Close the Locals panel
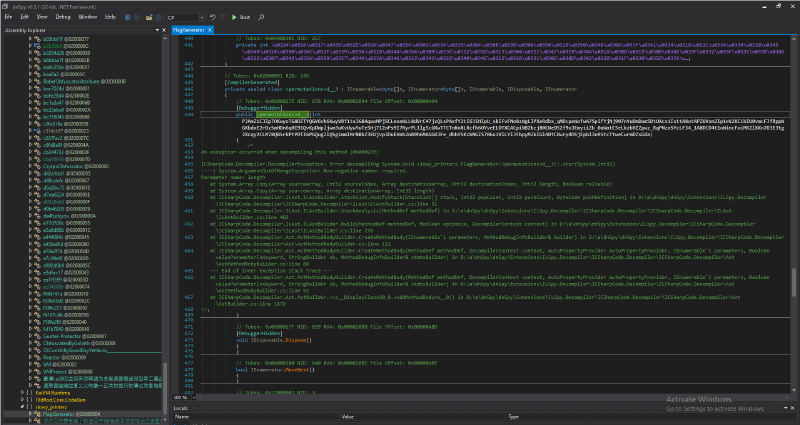This screenshot has height=425, width=800. tap(792, 408)
